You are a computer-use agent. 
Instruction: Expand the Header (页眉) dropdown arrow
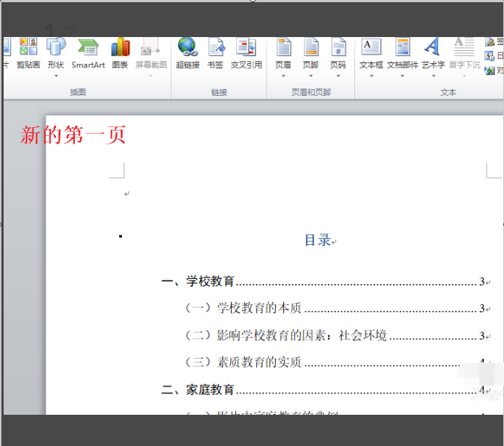click(x=283, y=76)
